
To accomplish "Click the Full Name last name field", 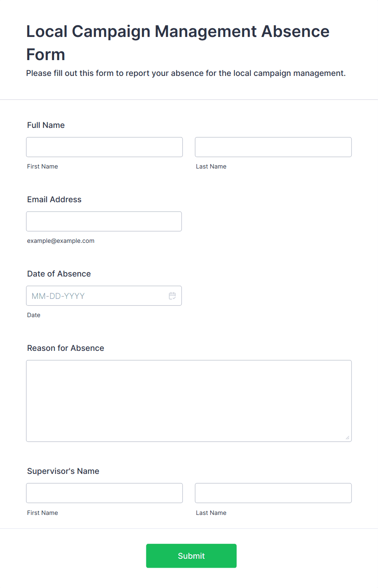I will (273, 147).
